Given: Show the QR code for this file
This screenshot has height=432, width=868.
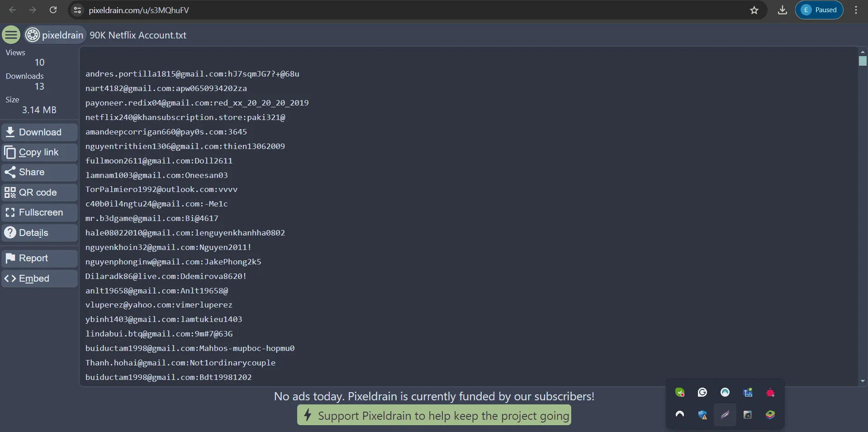Looking at the screenshot, I should 39,192.
